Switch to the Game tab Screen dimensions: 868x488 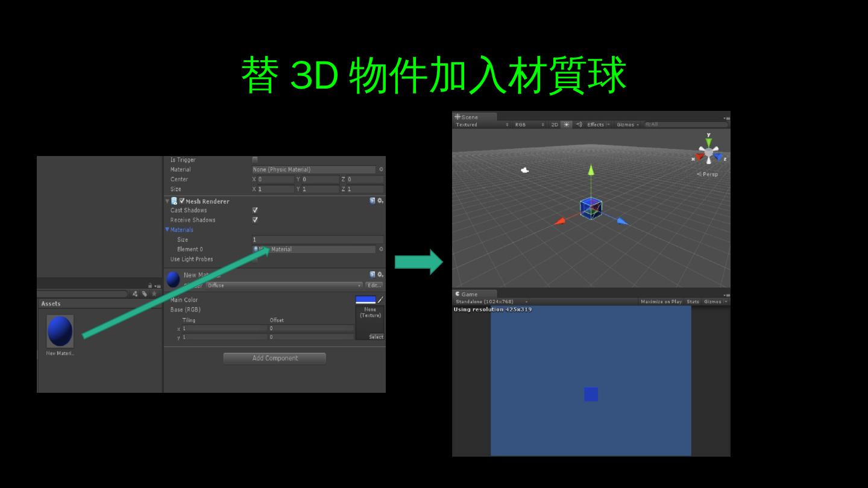pos(474,294)
